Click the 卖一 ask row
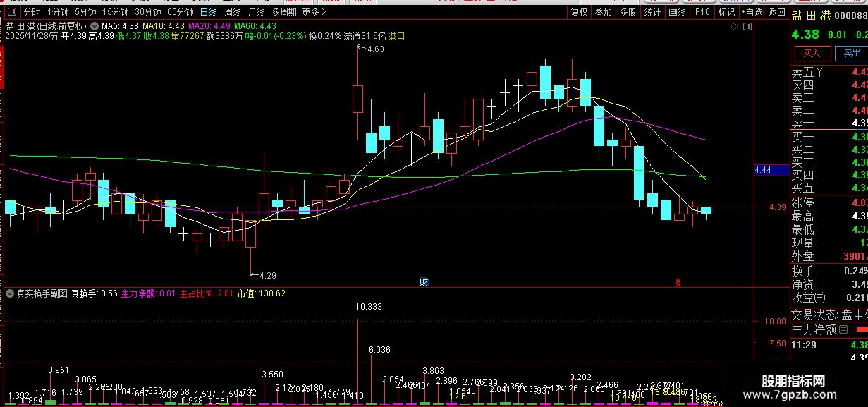 click(829, 123)
